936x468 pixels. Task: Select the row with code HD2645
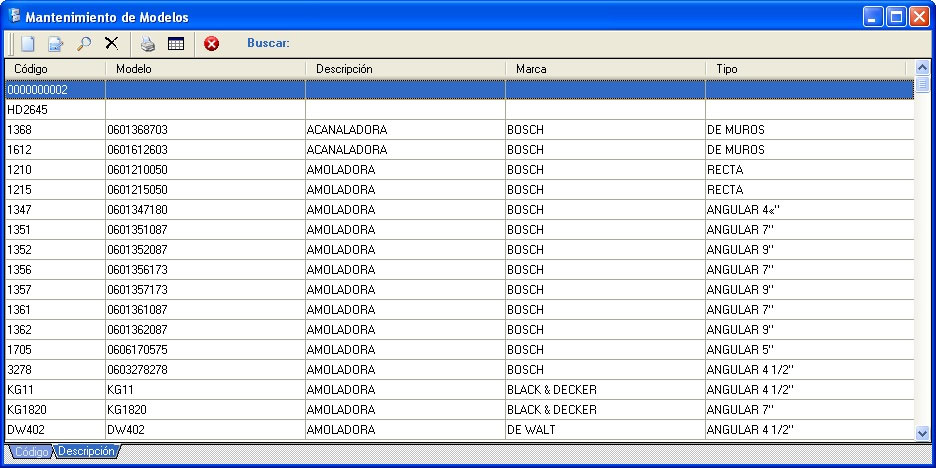(x=55, y=110)
